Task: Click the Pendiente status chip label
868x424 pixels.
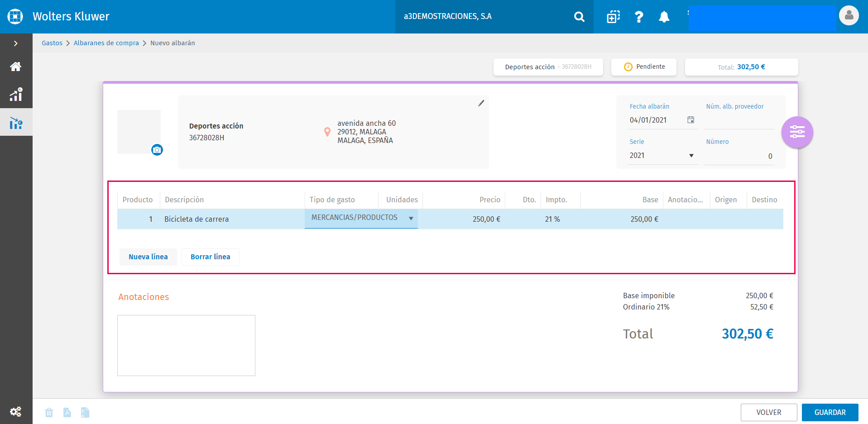Action: point(651,67)
